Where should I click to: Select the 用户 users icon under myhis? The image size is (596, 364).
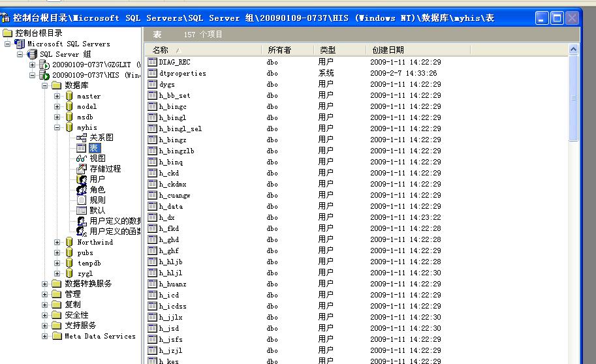(82, 179)
